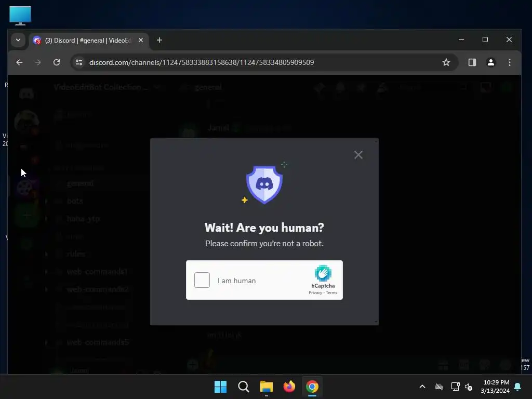Click the muted volume tray icon
The height and width of the screenshot is (399, 532).
(469, 387)
